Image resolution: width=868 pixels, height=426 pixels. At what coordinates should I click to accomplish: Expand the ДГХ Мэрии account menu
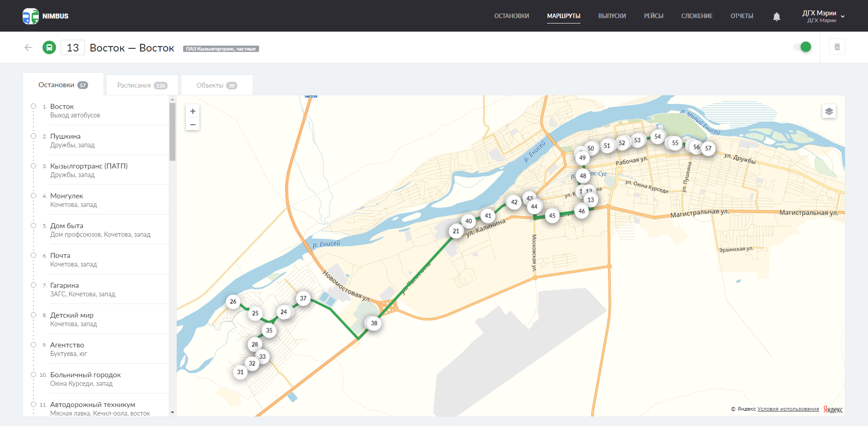[x=823, y=16]
